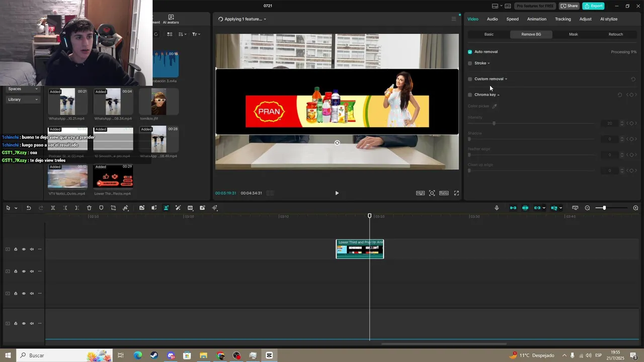Viewport: 644px width, 362px height.
Task: Click the HD enhance icon in timeline toolbar
Action: tap(190, 208)
